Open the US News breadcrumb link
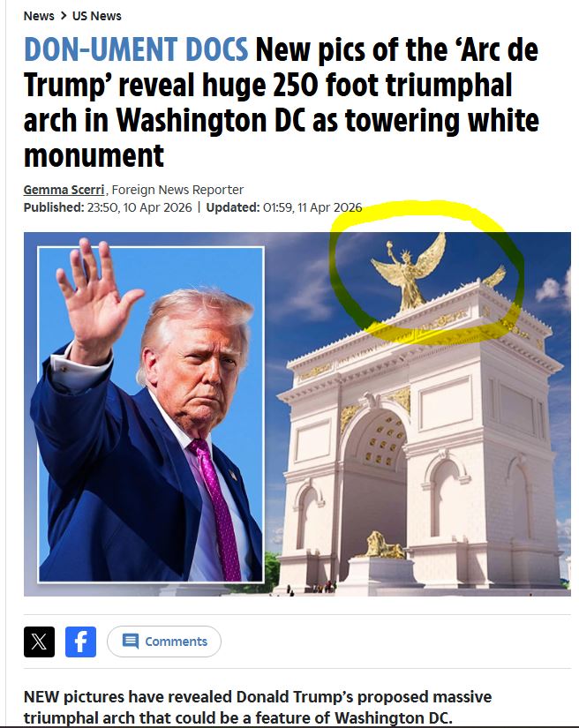 coord(96,16)
